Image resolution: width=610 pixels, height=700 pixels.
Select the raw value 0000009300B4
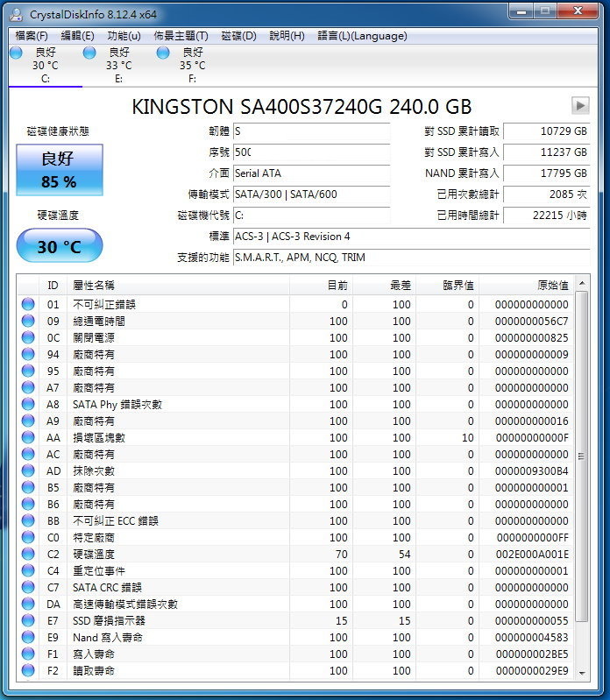[532, 471]
